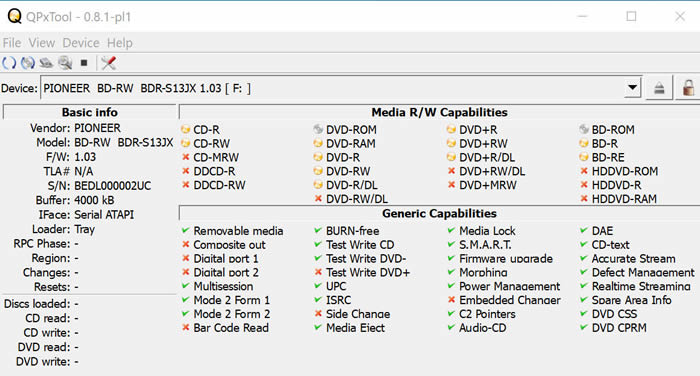
Task: Click the Loader value Tray
Action: point(84,230)
